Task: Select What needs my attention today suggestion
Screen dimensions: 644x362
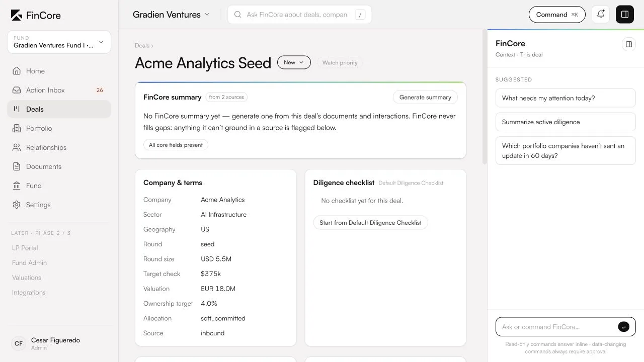Action: tap(566, 98)
